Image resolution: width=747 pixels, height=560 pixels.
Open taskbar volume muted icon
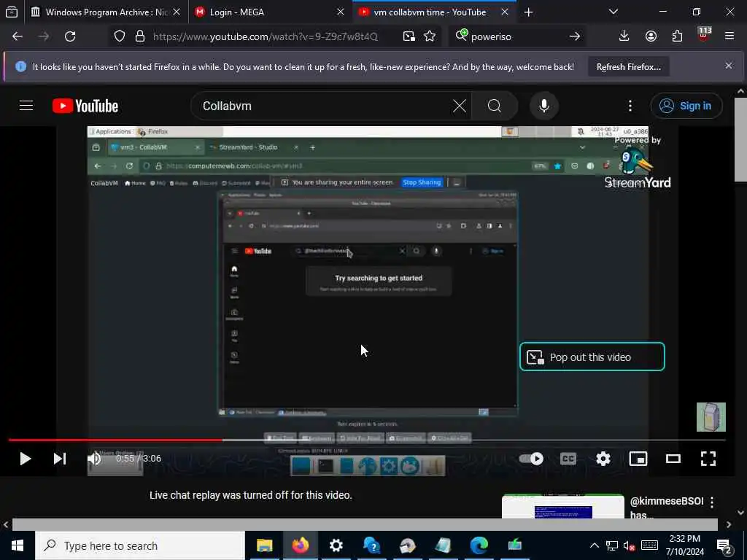[x=630, y=545]
